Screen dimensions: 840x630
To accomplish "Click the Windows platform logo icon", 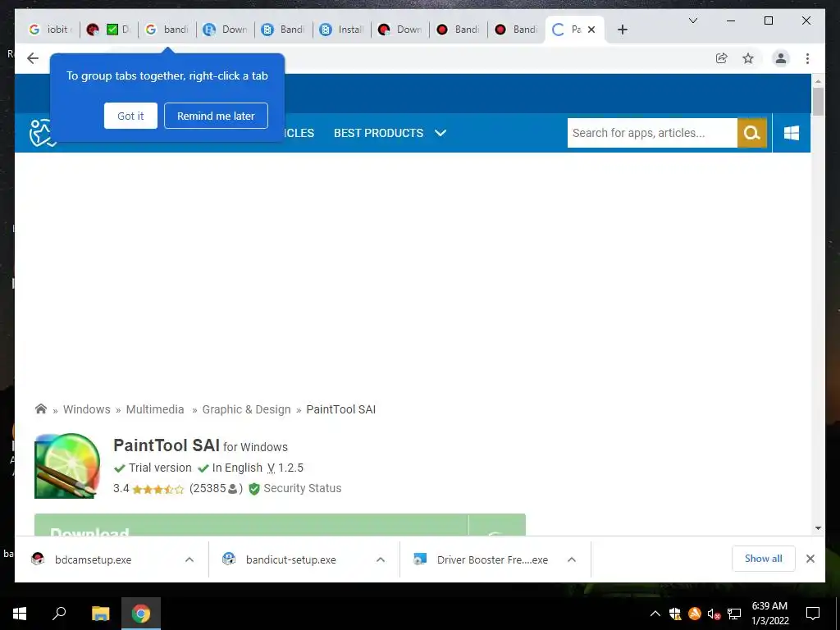I will coord(792,133).
